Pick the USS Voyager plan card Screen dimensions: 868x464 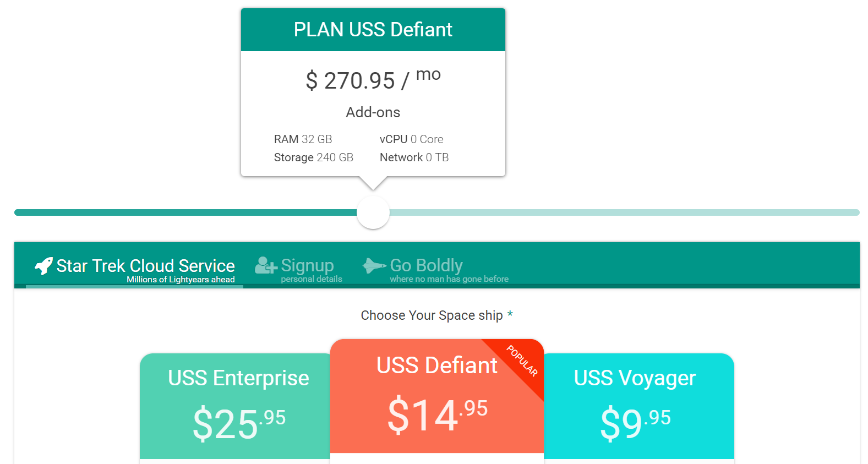click(639, 406)
